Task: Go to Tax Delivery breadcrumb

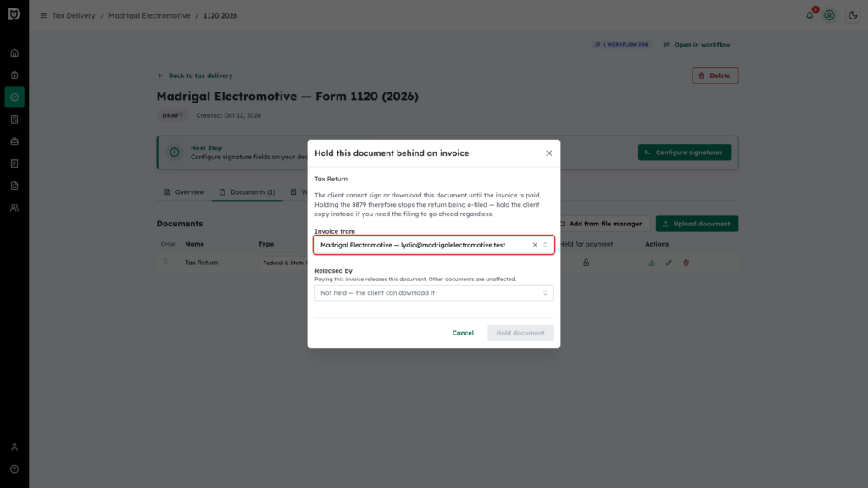Action: 74,15
